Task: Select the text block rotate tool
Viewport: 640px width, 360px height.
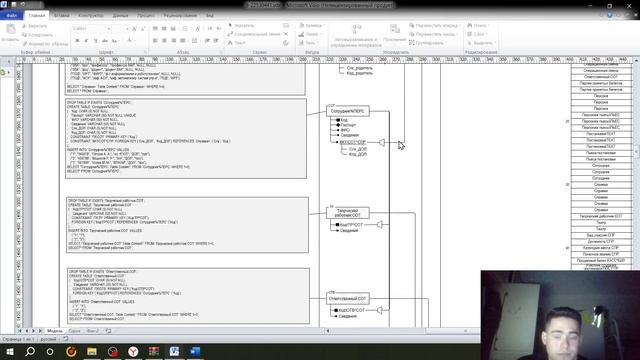Action: (x=286, y=43)
